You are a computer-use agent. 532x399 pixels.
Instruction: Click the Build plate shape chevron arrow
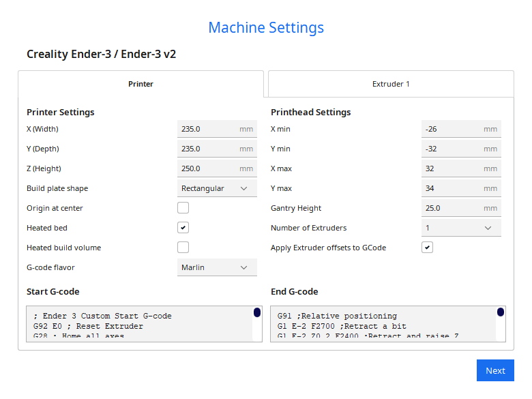[x=243, y=188]
